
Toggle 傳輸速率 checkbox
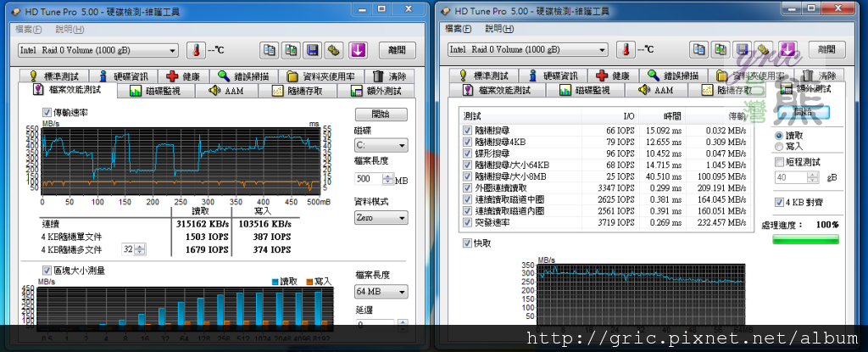(47, 113)
